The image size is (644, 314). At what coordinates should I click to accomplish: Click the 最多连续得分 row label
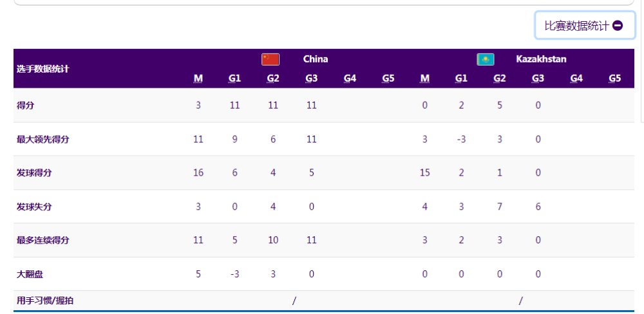tap(43, 240)
